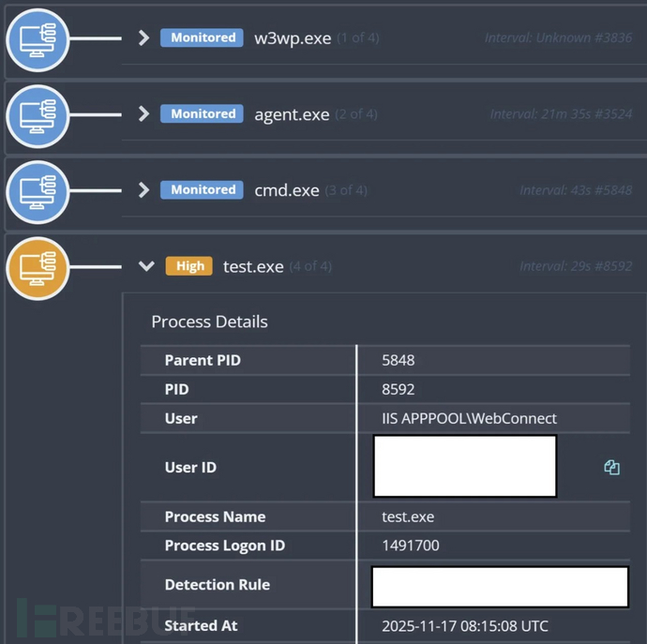Copy the User ID value
This screenshot has height=644, width=647.
[611, 467]
